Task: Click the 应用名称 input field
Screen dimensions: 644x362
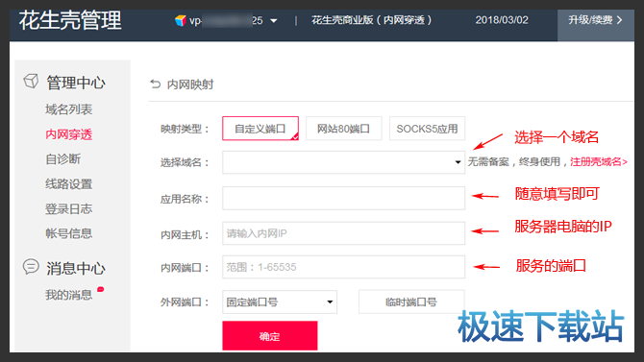Action: 343,198
